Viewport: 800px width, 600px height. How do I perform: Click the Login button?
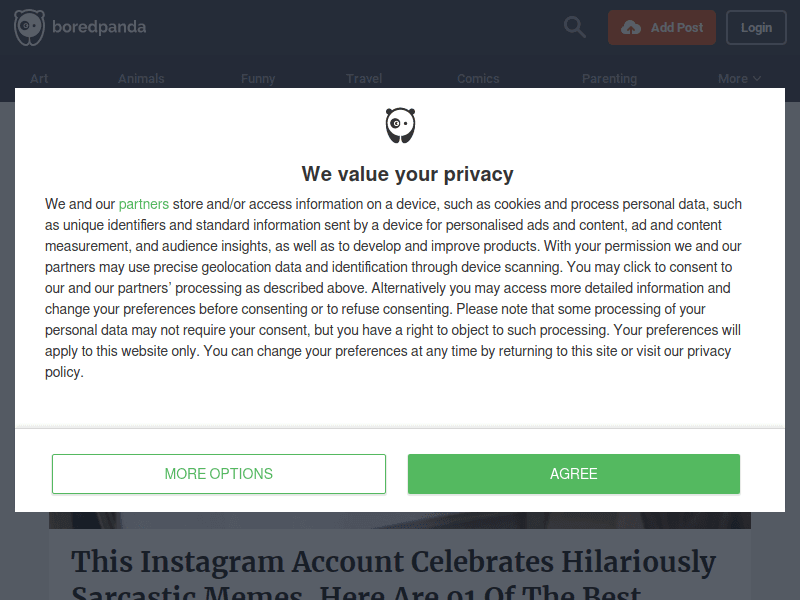pyautogui.click(x=756, y=28)
